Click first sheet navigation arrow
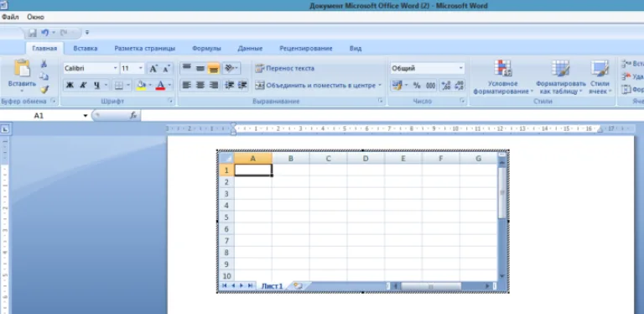644x314 pixels. pyautogui.click(x=224, y=285)
